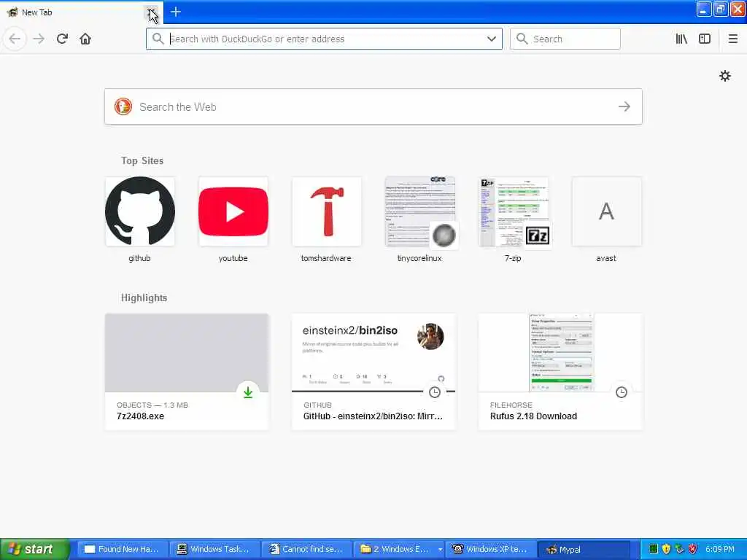The height and width of the screenshot is (560, 747).
Task: Open the Library bookshelf icon
Action: pyautogui.click(x=681, y=39)
